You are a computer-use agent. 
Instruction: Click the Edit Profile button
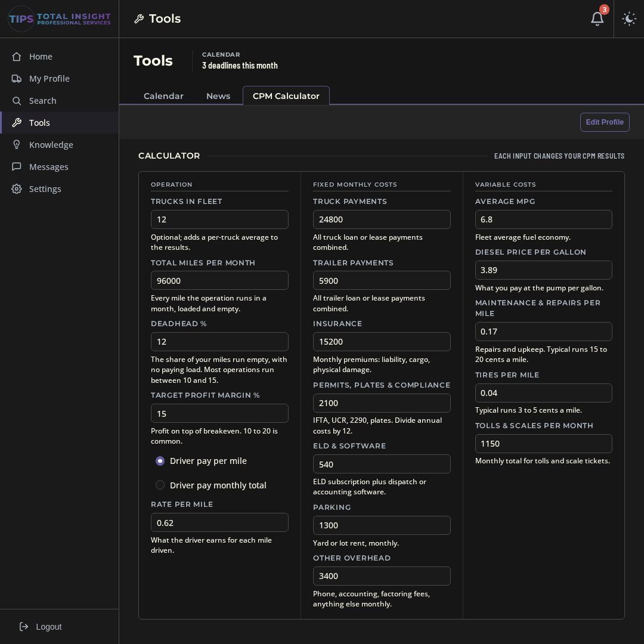click(605, 122)
